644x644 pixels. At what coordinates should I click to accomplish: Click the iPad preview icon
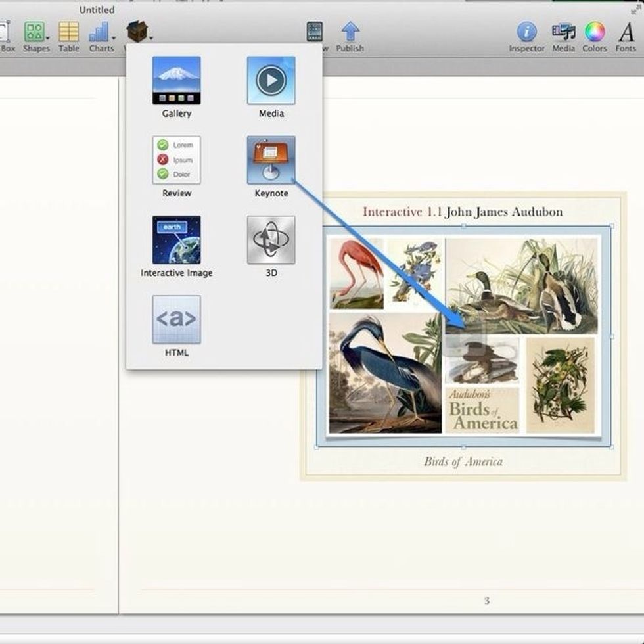tap(315, 32)
